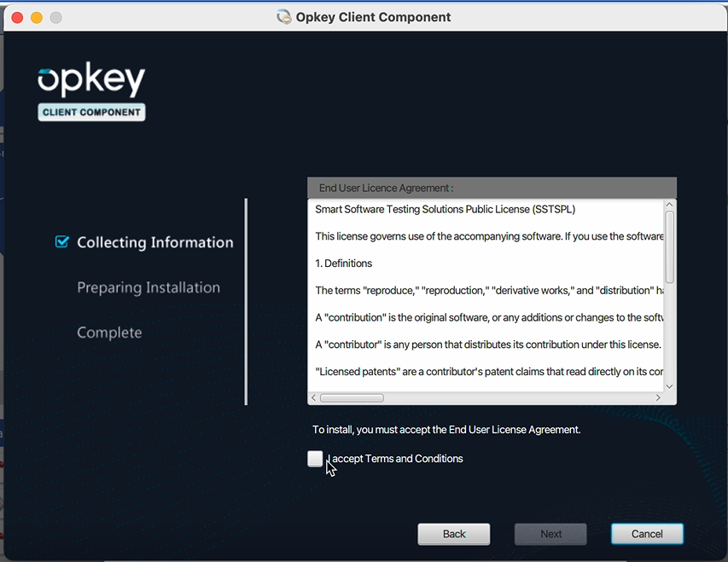
Task: Check the I accept Terms and Conditions box
Action: tap(315, 459)
